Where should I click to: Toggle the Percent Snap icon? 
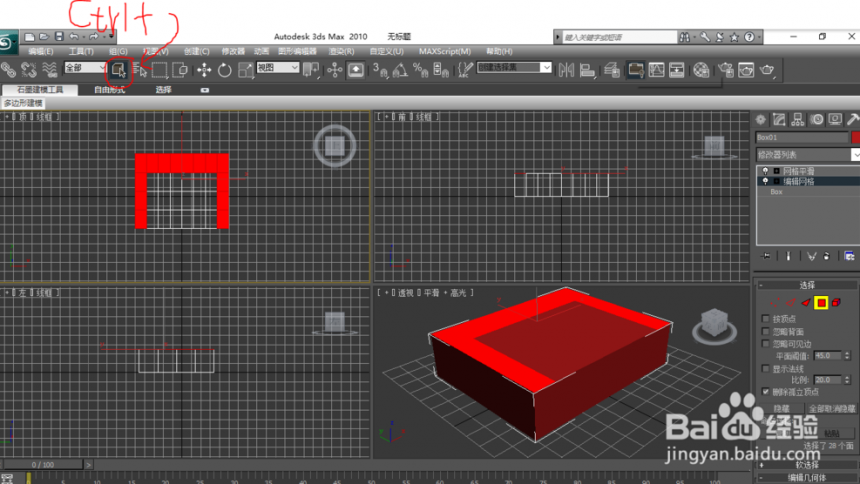[420, 70]
